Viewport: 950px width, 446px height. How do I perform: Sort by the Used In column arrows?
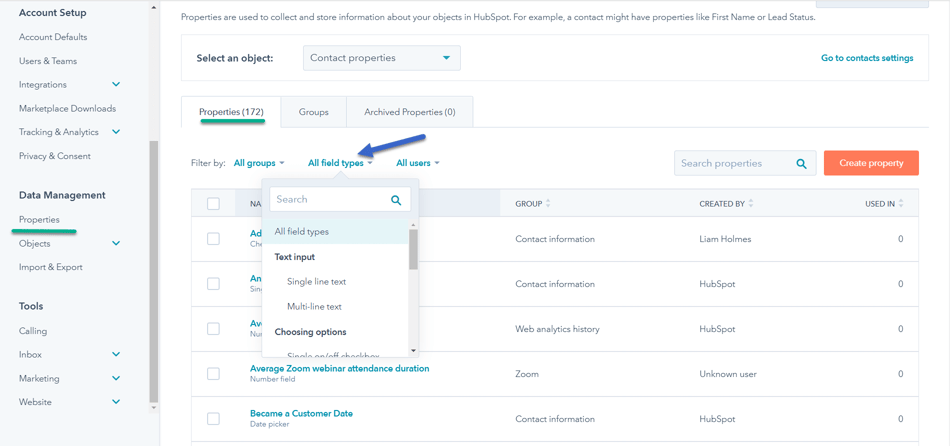coord(901,204)
